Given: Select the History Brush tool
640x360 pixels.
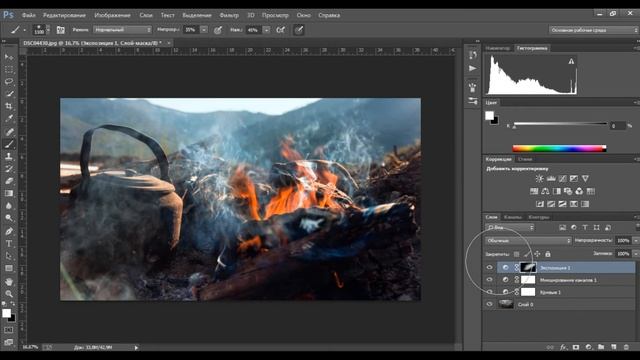Looking at the screenshot, I should 9,169.
